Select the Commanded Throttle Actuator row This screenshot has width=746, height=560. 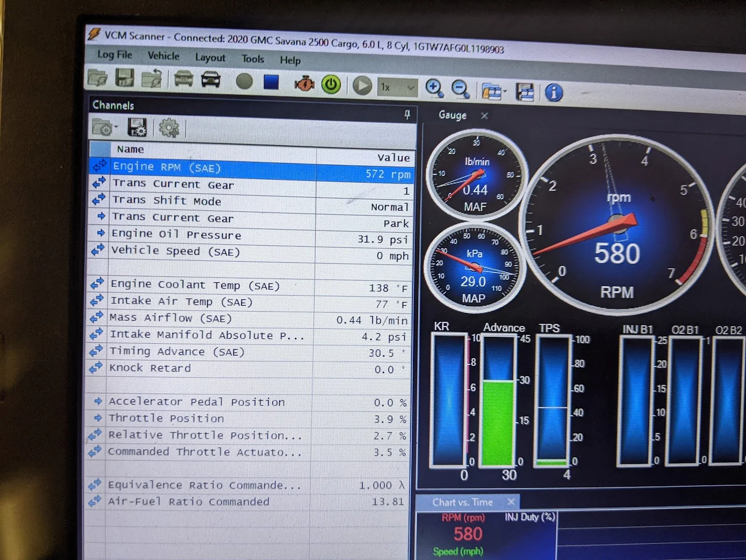pos(246,452)
